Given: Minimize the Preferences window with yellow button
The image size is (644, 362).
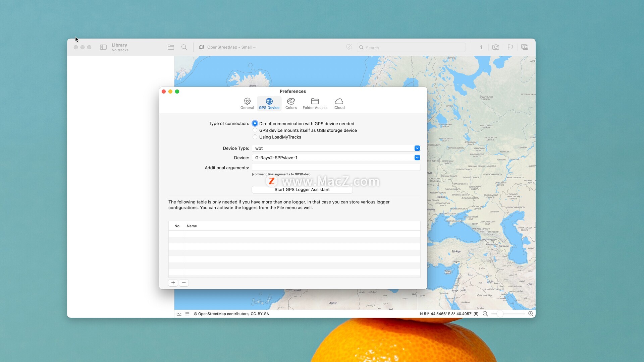Looking at the screenshot, I should pyautogui.click(x=170, y=92).
